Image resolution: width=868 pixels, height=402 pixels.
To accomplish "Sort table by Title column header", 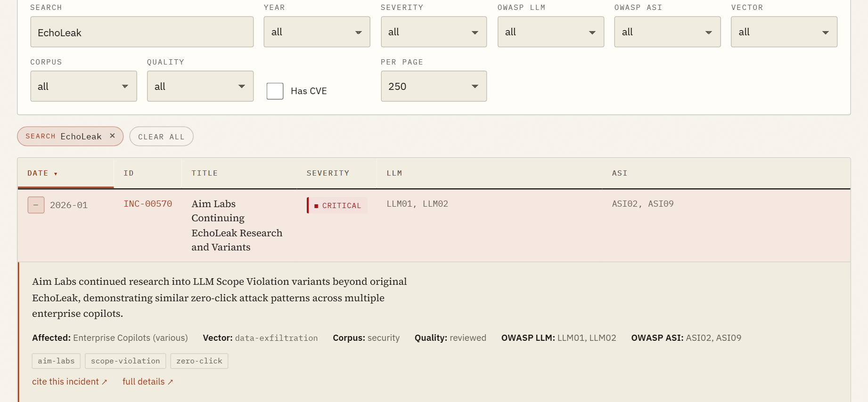I will click(x=239, y=173).
